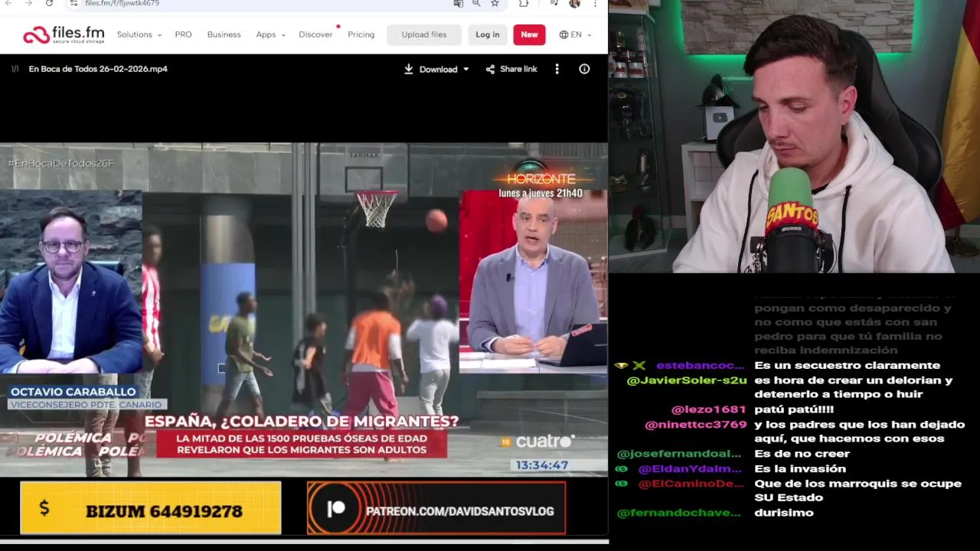The height and width of the screenshot is (551, 980).
Task: Click the Share link label
Action: coord(518,69)
